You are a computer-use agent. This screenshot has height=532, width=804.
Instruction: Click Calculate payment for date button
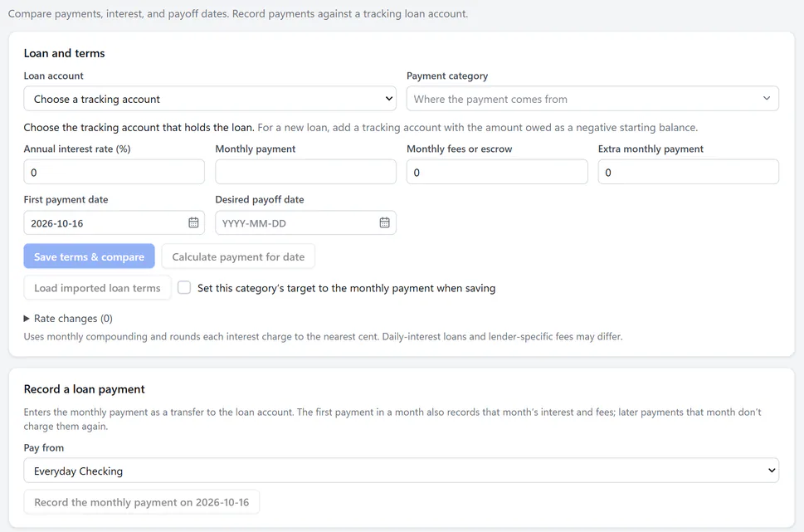(x=238, y=256)
